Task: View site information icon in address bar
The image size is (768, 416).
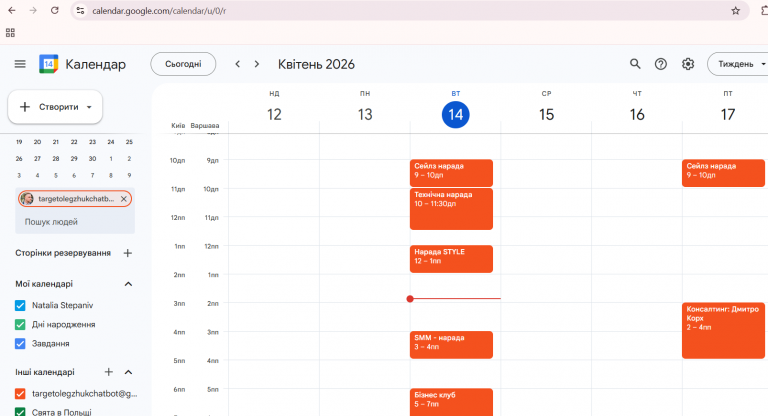Action: (80, 10)
